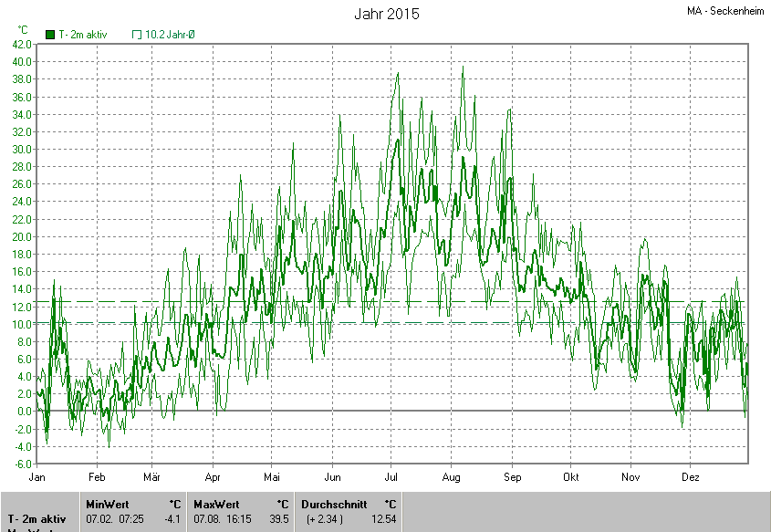
Task: Click the 39.5 maximum value cell
Action: point(279,519)
